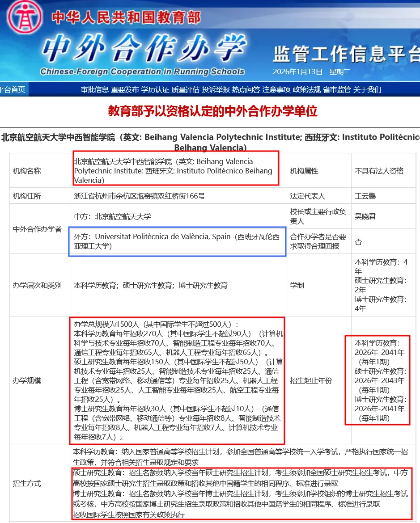Click the Ministry of Education red logo emblem
Viewport: 420px width, 523px height.
25,17
